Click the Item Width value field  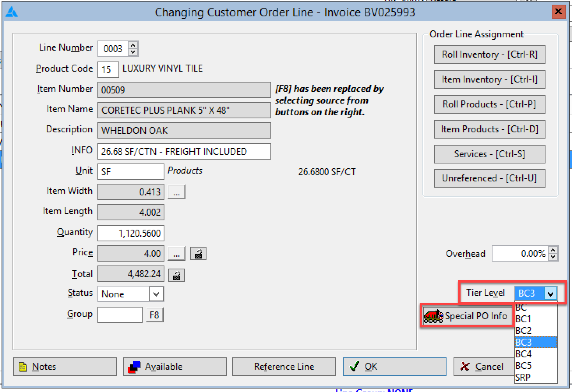coord(131,192)
